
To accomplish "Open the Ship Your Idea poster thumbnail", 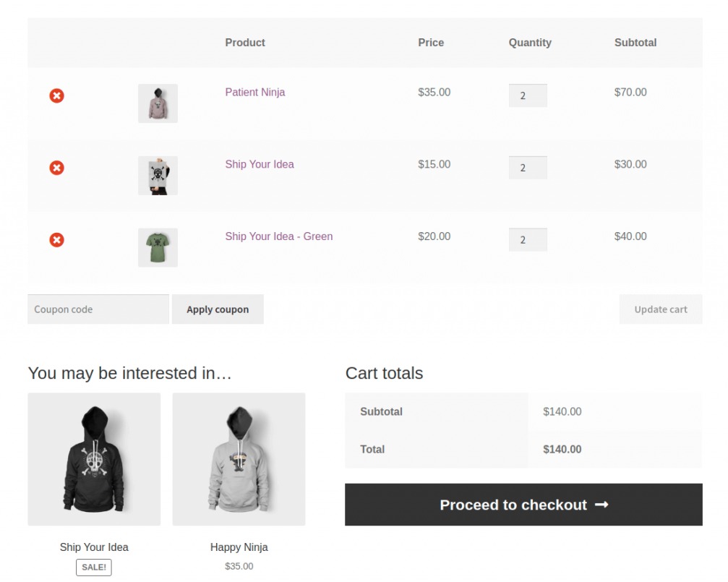I will pyautogui.click(x=158, y=176).
